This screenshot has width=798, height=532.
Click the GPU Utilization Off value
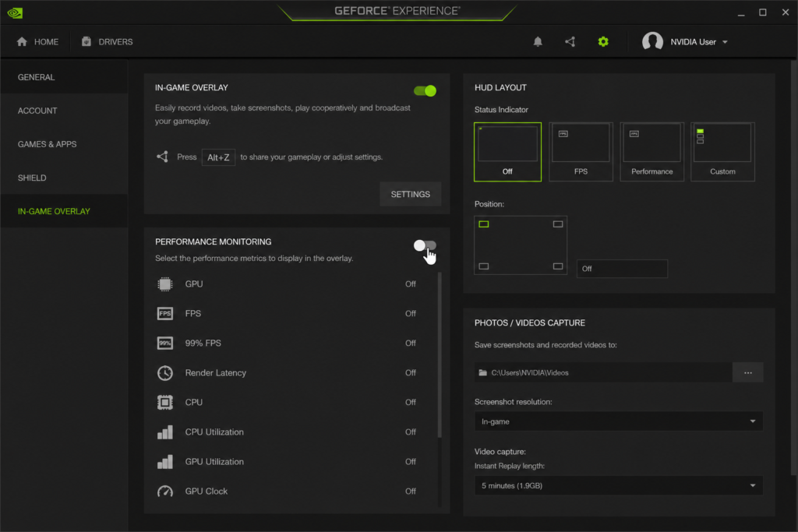click(x=410, y=462)
